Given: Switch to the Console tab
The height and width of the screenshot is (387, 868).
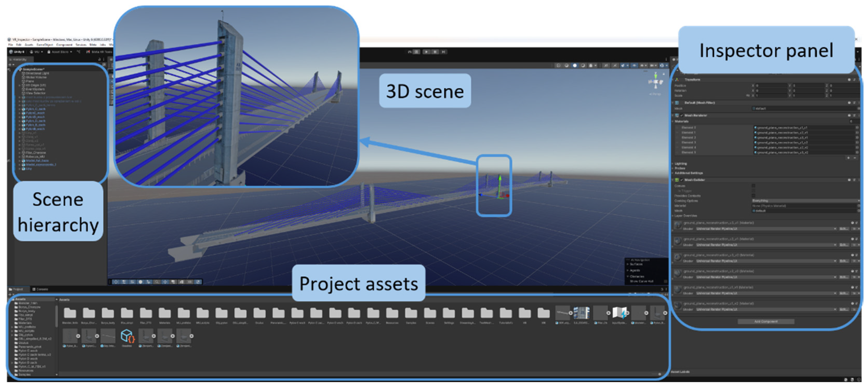Looking at the screenshot, I should [41, 289].
